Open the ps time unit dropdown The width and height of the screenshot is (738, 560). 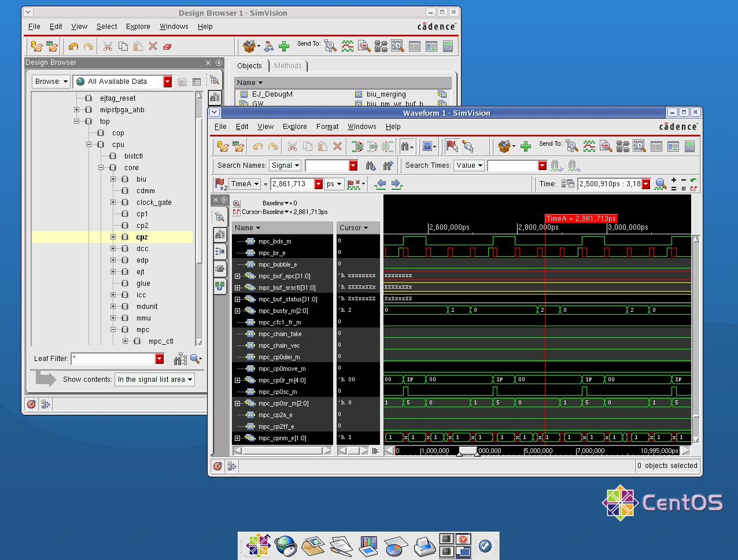tap(334, 184)
